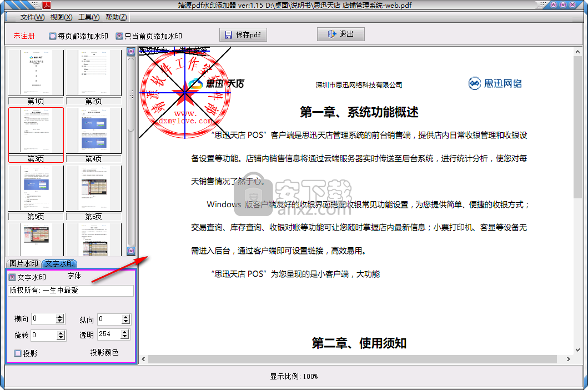Click the 透明 value field
The image size is (588, 390).
109,334
